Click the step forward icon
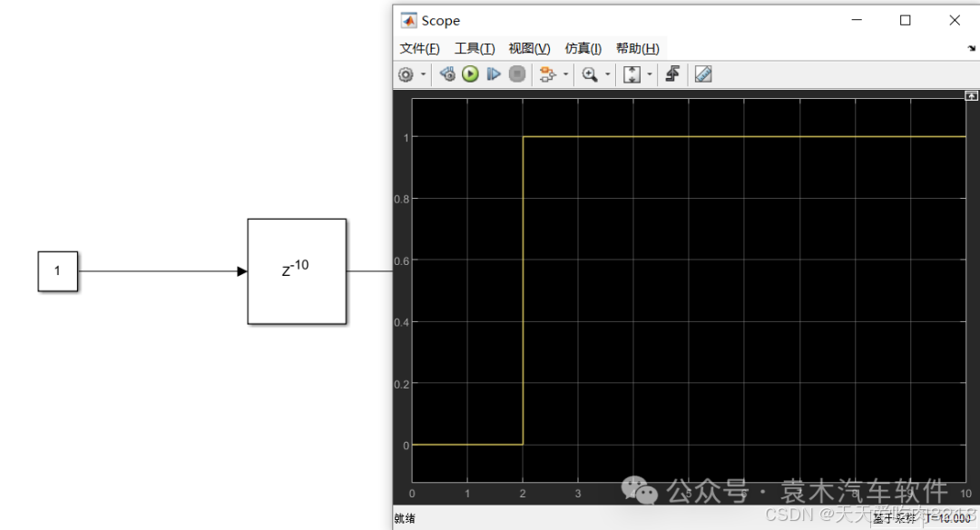This screenshot has width=980, height=530. tap(493, 74)
